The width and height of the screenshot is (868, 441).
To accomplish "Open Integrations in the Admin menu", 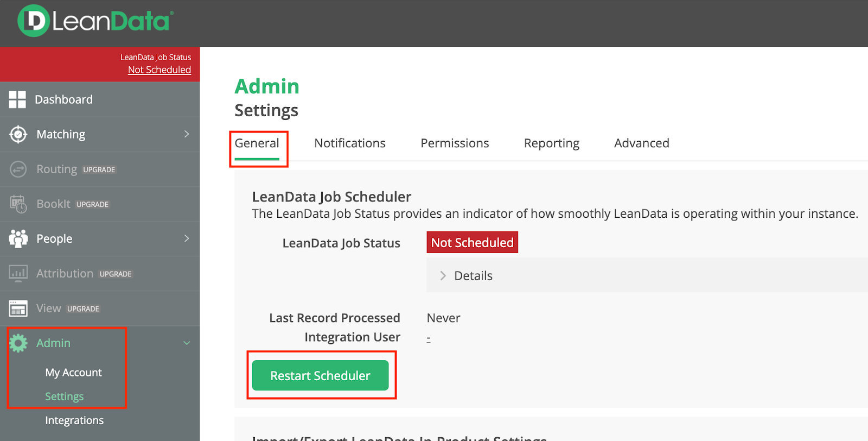I will [74, 420].
